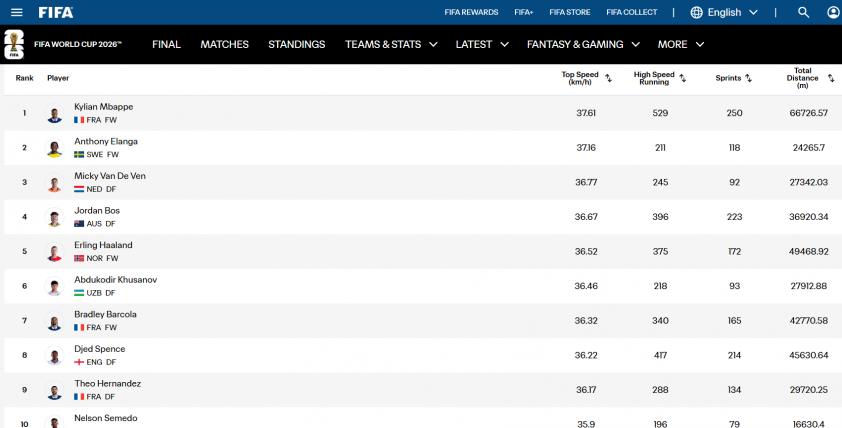Expand the TEAMS & STATS menu
The image size is (842, 428).
click(x=433, y=45)
